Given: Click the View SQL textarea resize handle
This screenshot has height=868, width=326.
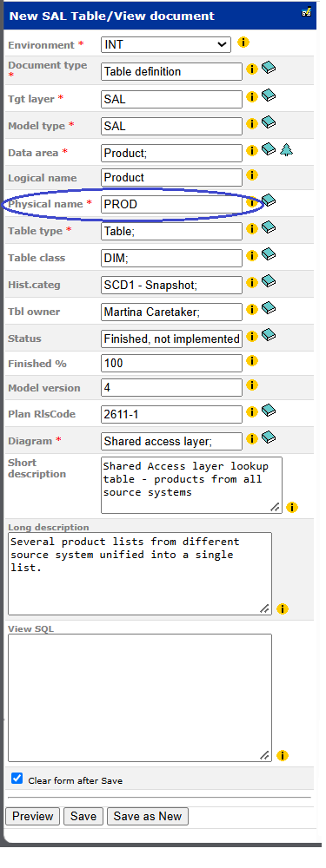Looking at the screenshot, I should (265, 755).
